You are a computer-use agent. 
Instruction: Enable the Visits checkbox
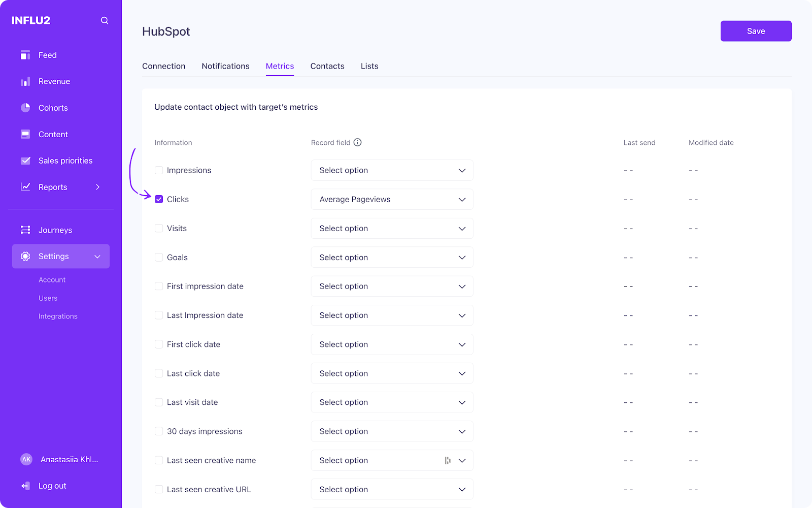pos(159,228)
